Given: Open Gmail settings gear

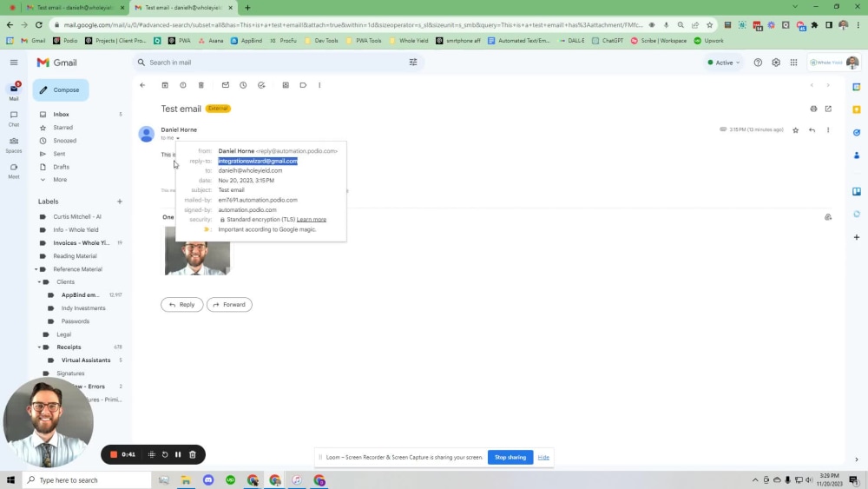Looking at the screenshot, I should 776,63.
